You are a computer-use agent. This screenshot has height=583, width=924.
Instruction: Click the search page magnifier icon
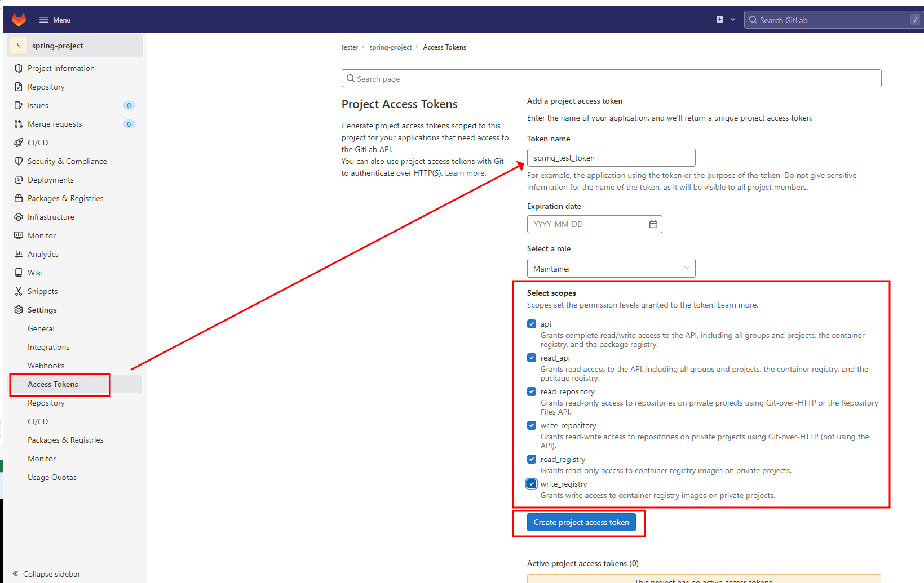pos(351,78)
